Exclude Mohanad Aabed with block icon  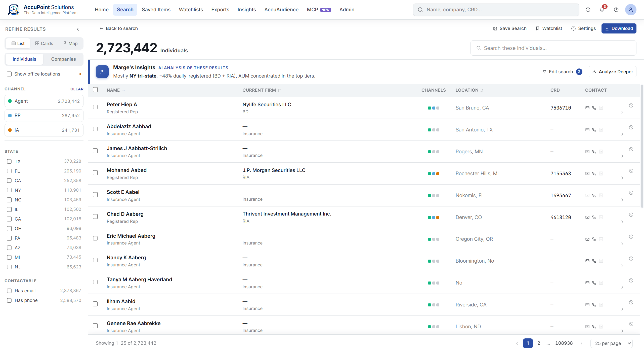point(631,171)
